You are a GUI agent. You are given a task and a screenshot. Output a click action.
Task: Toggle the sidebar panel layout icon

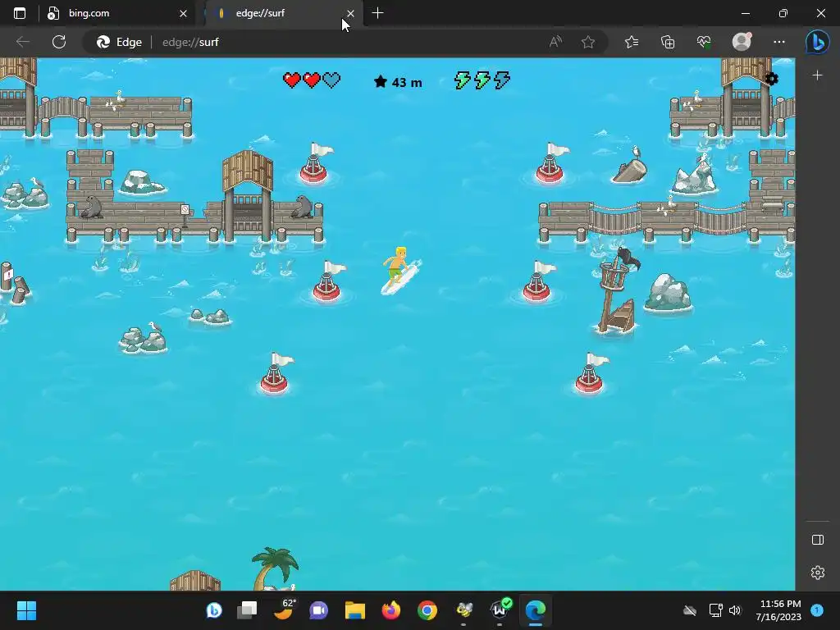[818, 540]
